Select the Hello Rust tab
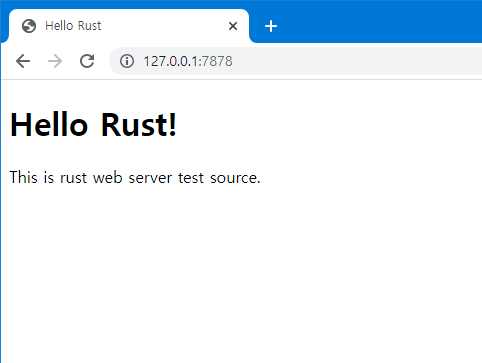482x363 pixels. point(129,26)
